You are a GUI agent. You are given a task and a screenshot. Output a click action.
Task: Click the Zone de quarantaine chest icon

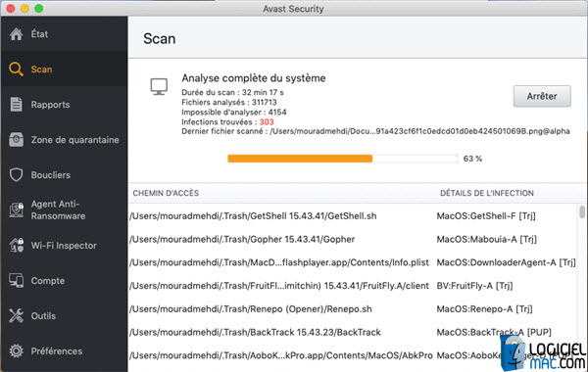click(16, 140)
